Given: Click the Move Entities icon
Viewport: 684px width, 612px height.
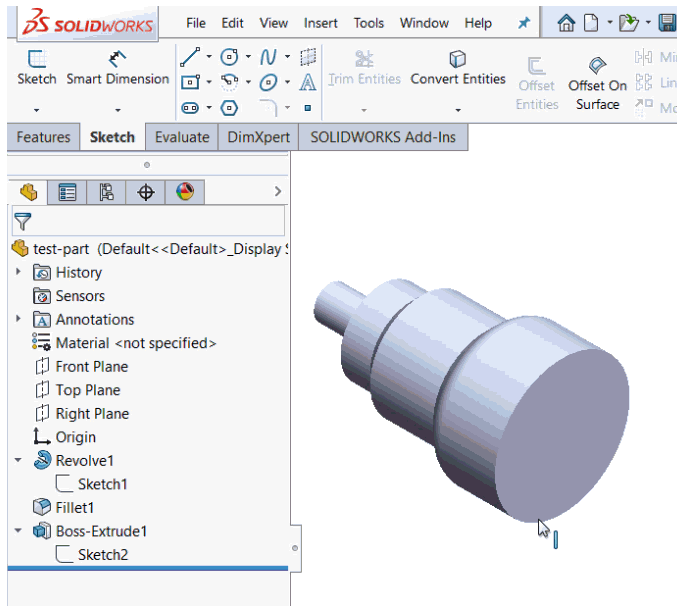Looking at the screenshot, I should tap(643, 107).
